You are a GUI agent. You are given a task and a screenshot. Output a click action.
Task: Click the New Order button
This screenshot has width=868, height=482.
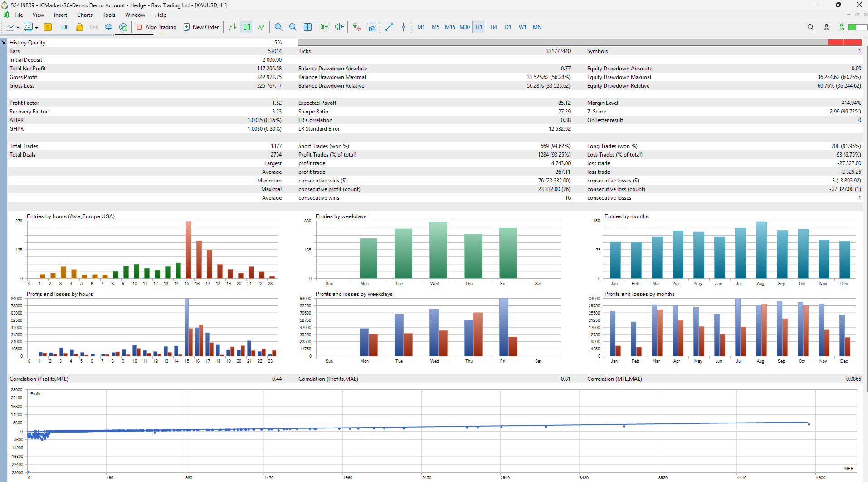[201, 27]
